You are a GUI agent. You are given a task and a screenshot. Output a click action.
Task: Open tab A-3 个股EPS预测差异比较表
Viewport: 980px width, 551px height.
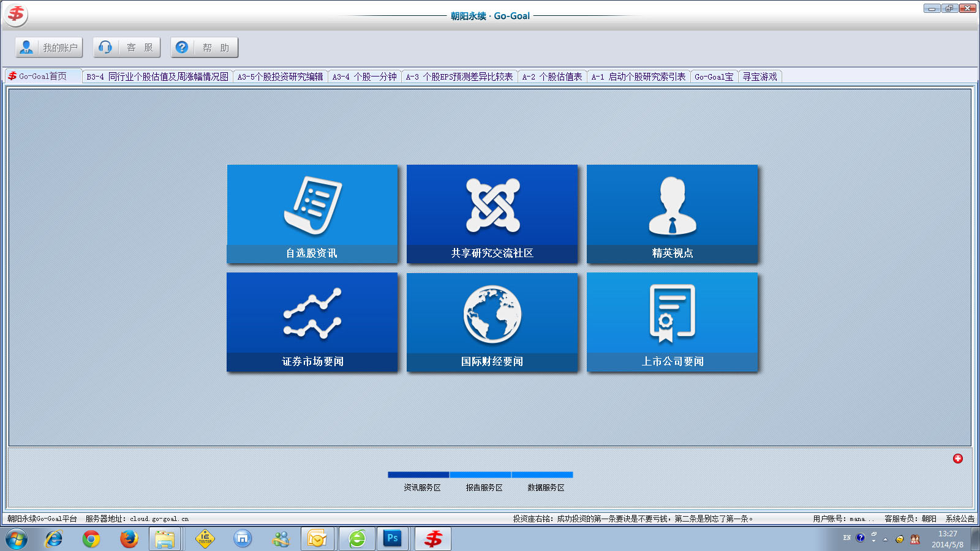pyautogui.click(x=459, y=77)
